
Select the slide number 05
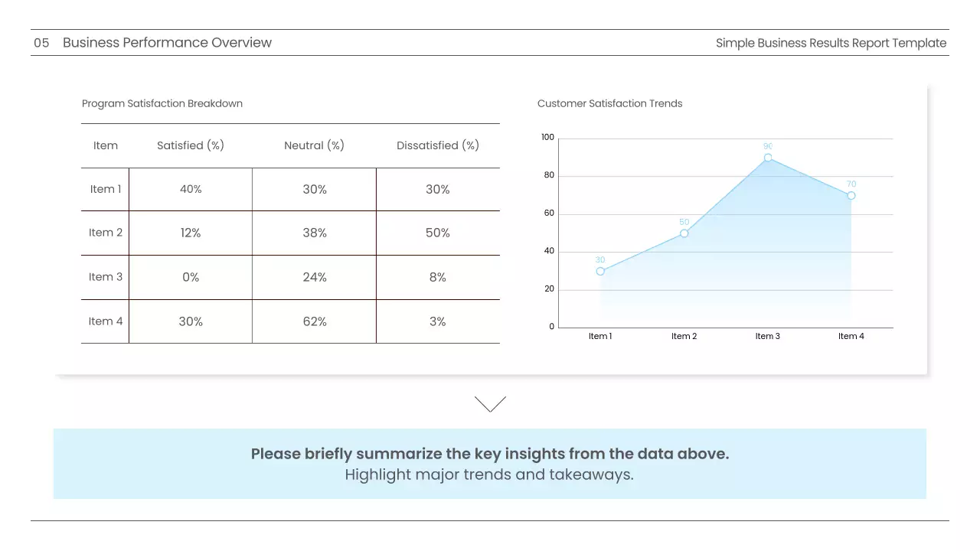pyautogui.click(x=41, y=43)
